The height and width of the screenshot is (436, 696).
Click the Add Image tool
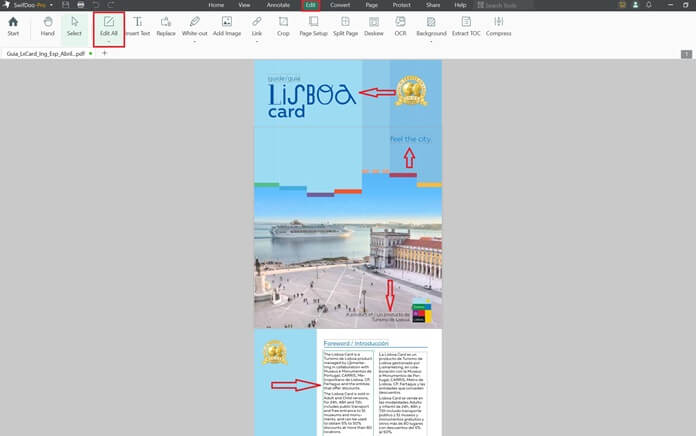pos(227,26)
